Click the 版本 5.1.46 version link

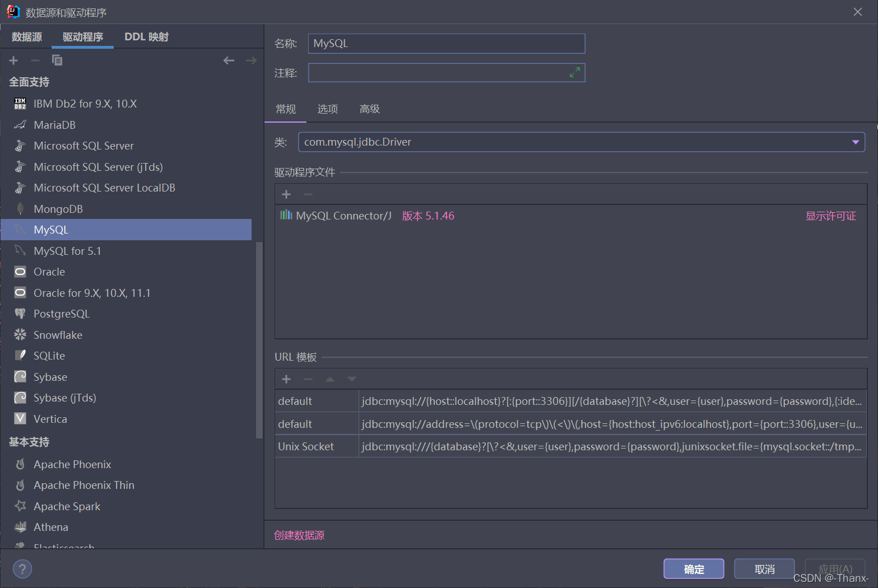[428, 216]
